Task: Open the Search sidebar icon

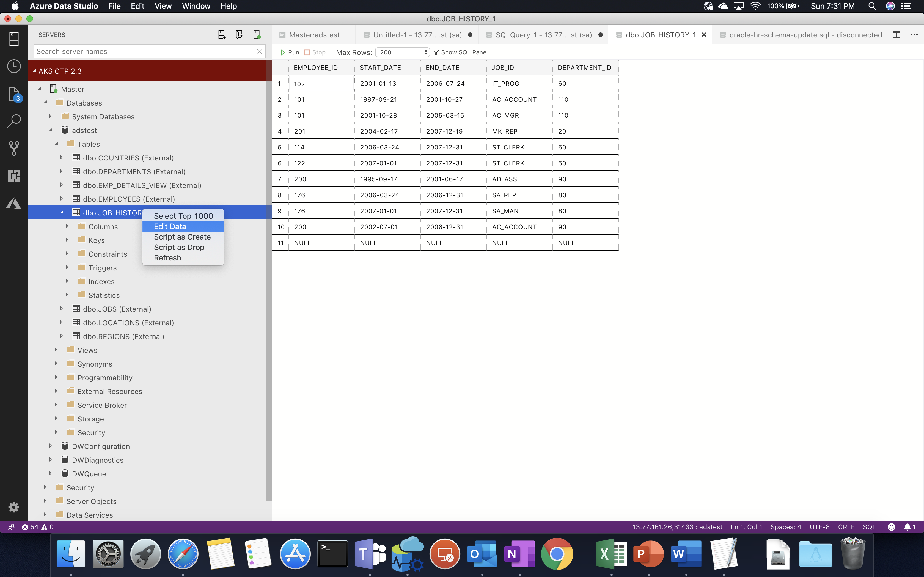Action: click(14, 121)
